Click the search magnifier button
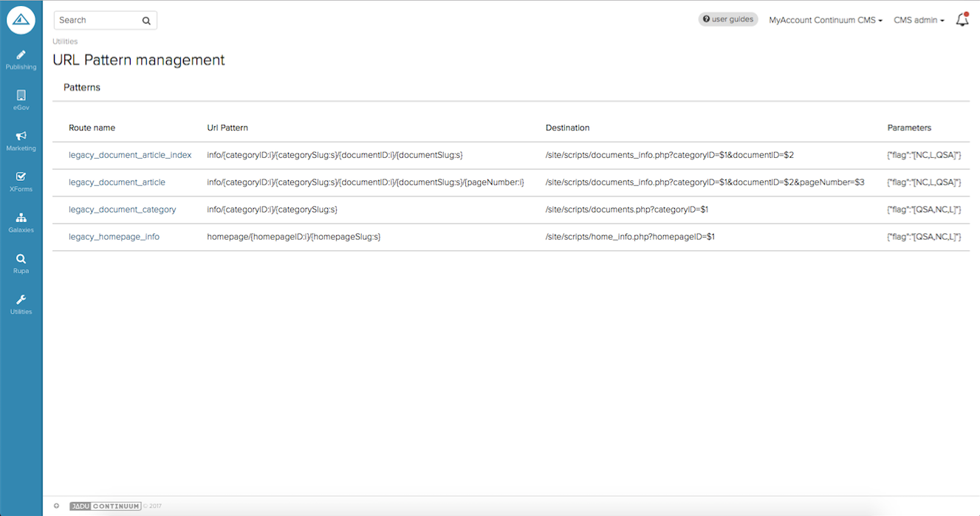 coord(146,21)
